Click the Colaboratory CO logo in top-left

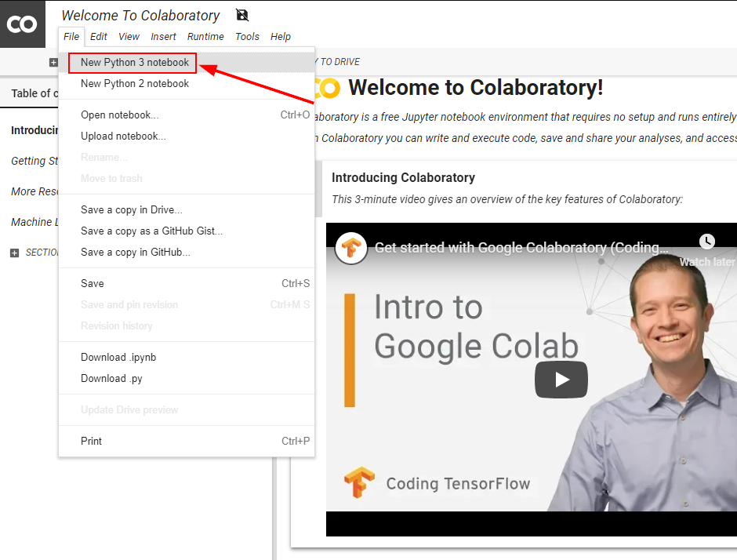21,24
